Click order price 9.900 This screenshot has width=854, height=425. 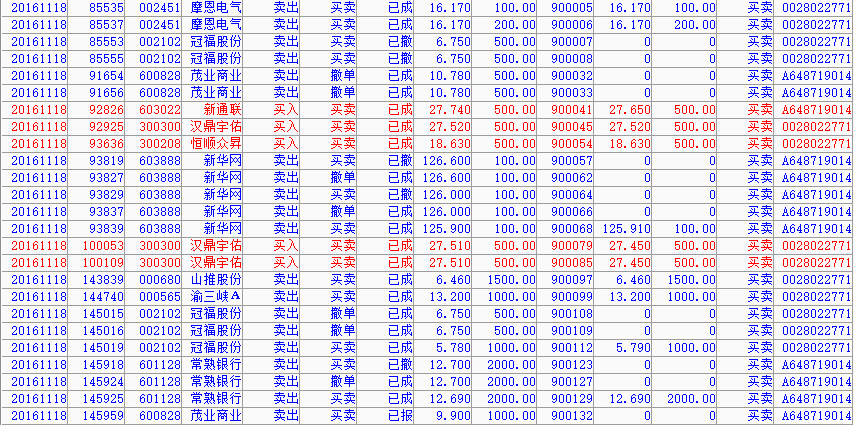pos(453,416)
